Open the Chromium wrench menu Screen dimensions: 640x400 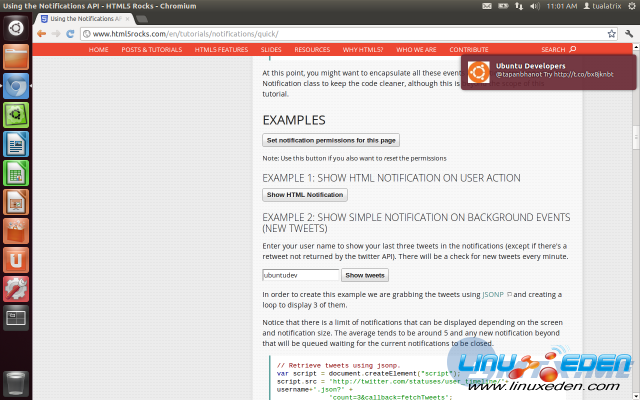point(628,33)
